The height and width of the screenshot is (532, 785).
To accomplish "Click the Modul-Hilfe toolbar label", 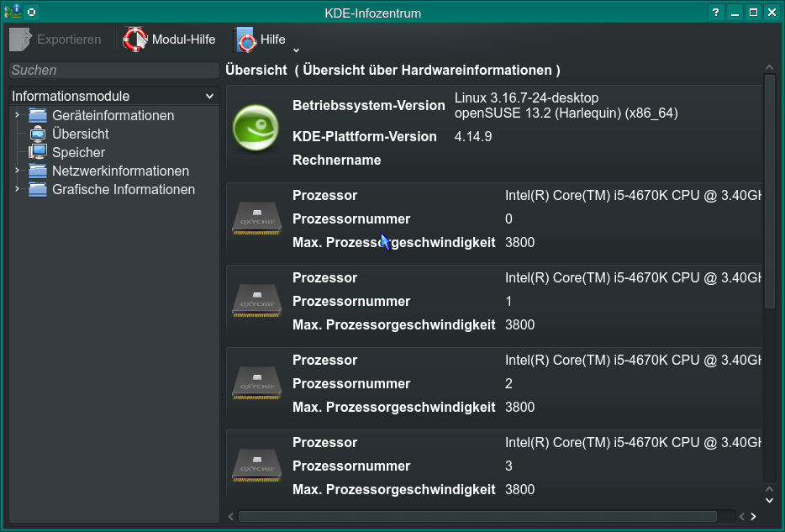I will coord(184,40).
